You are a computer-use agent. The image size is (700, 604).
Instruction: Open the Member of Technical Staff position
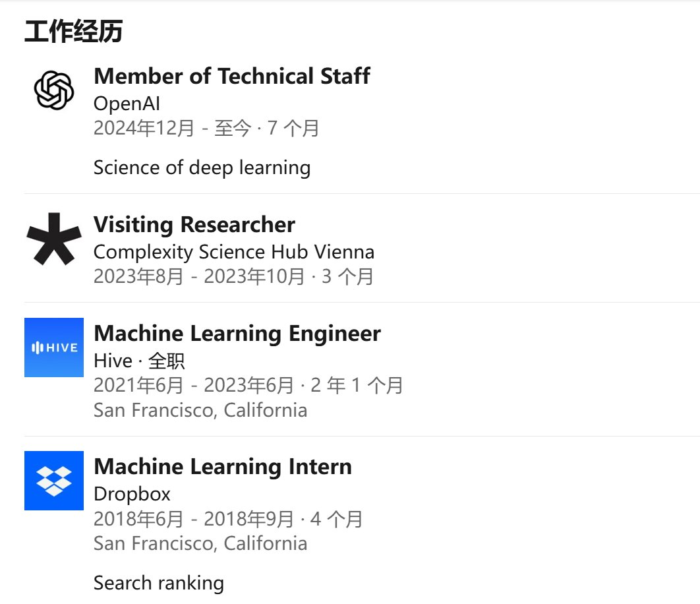point(232,76)
